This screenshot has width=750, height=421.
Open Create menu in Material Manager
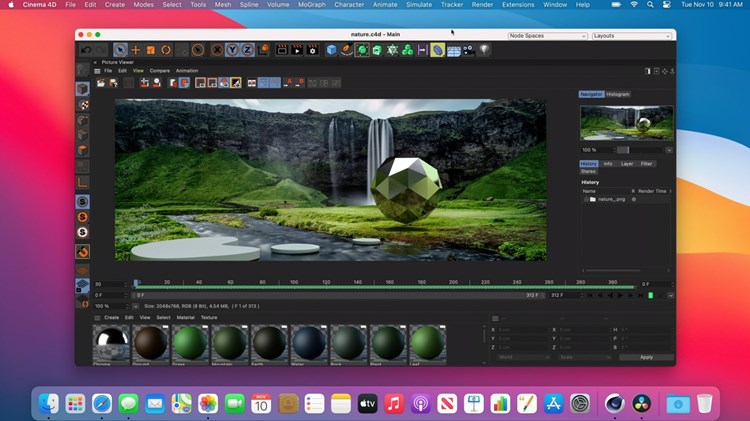(111, 318)
